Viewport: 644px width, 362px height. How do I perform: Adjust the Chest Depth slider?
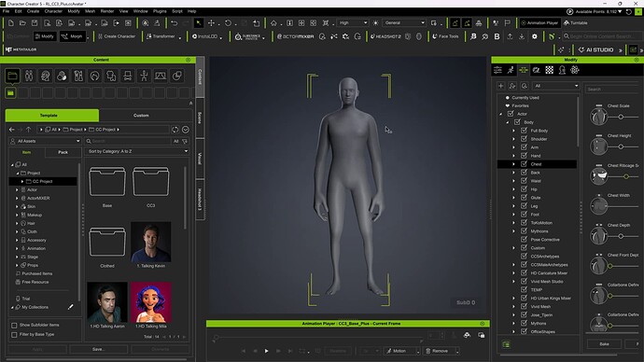pyautogui.click(x=621, y=236)
